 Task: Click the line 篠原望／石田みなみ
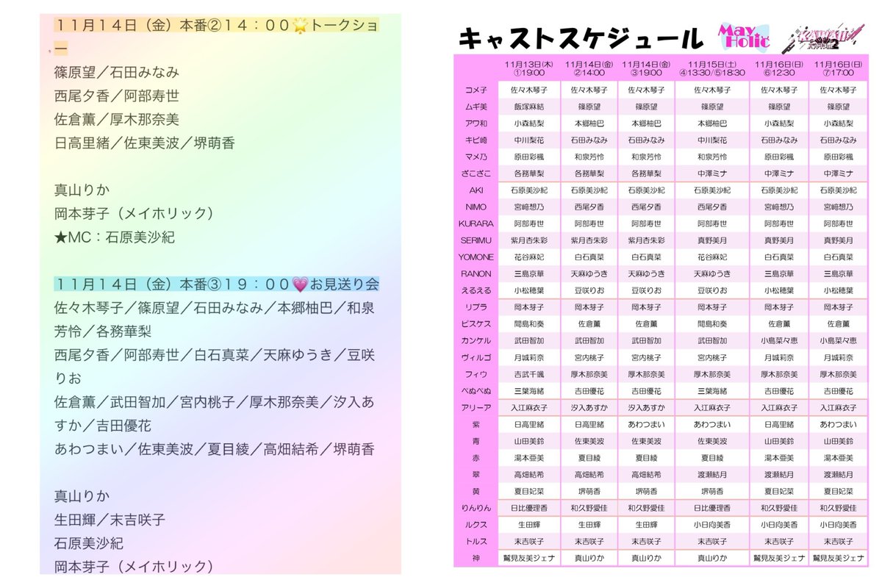(x=117, y=73)
